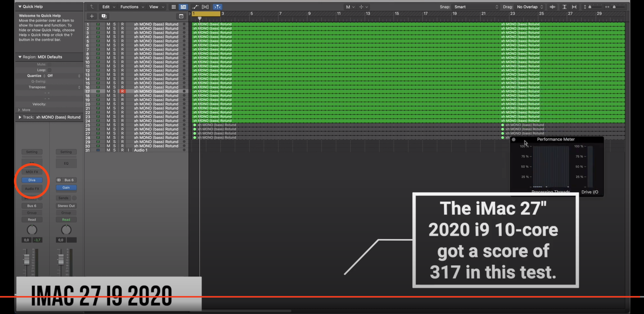The image size is (644, 314).
Task: Select track 8 xh MONO (bass) Rotund
Action: pos(156,54)
